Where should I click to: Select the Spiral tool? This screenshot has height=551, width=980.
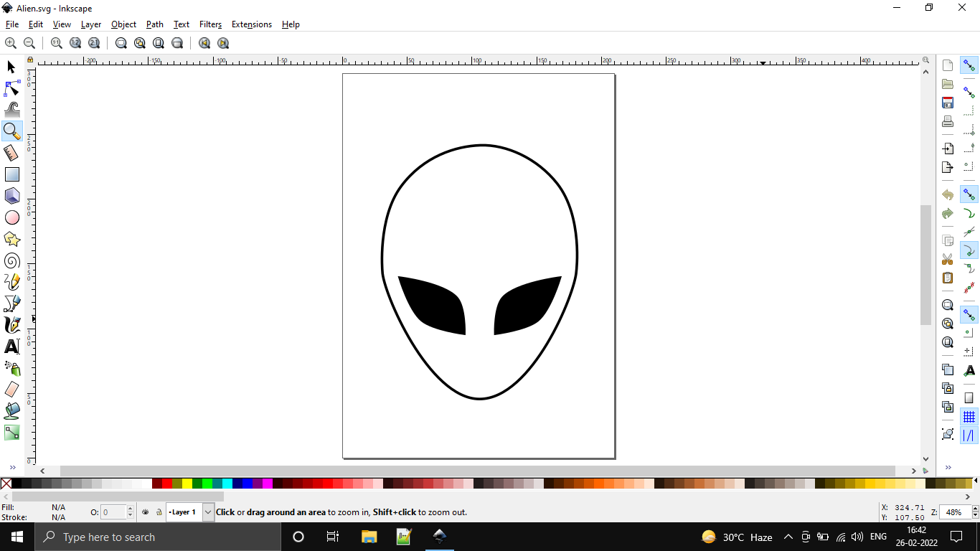11,260
